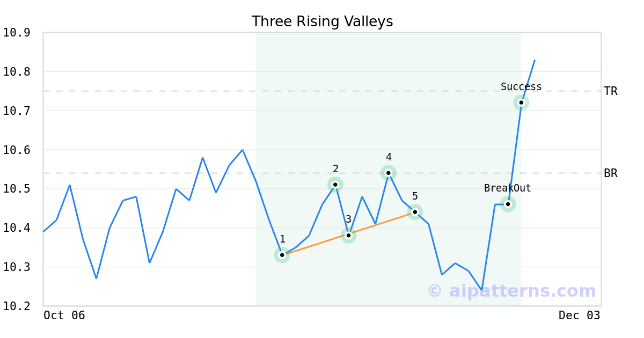Click the 10.6 y-axis label
644x338 pixels.
(x=17, y=150)
